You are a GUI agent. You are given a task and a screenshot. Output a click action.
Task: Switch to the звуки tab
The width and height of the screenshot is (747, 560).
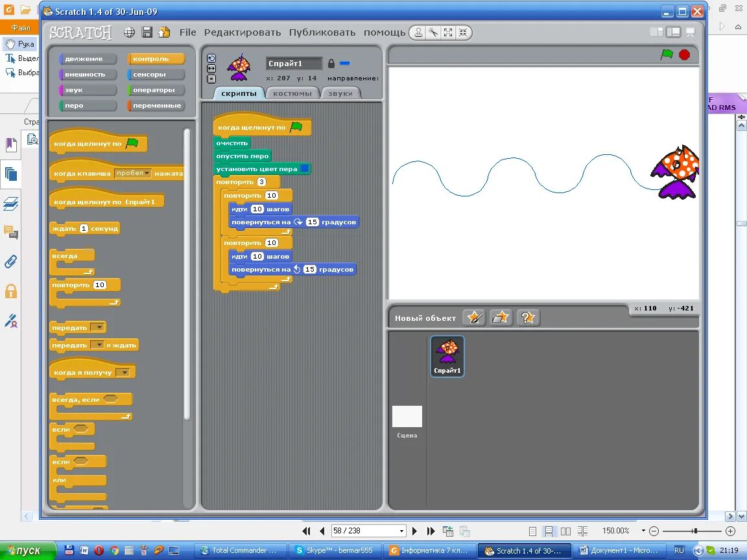coord(340,93)
